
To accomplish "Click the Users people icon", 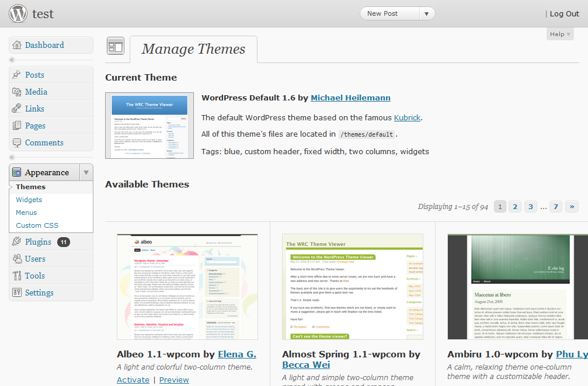I will (x=17, y=259).
